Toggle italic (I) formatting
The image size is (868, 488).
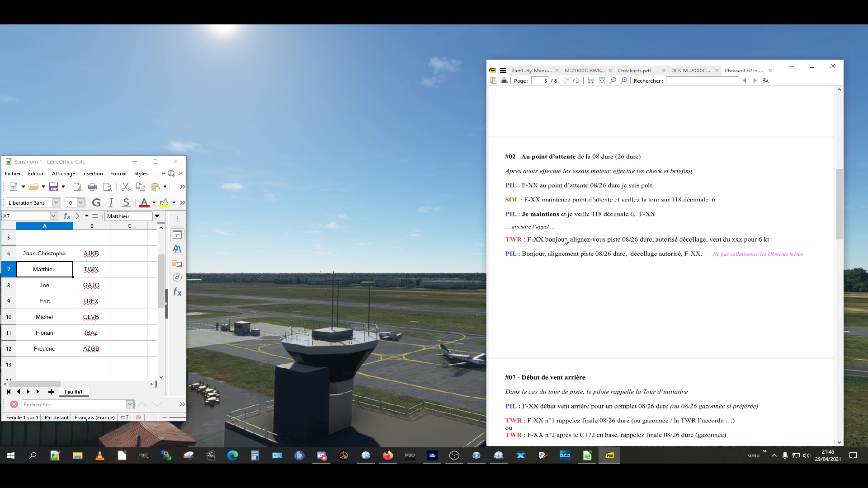111,203
